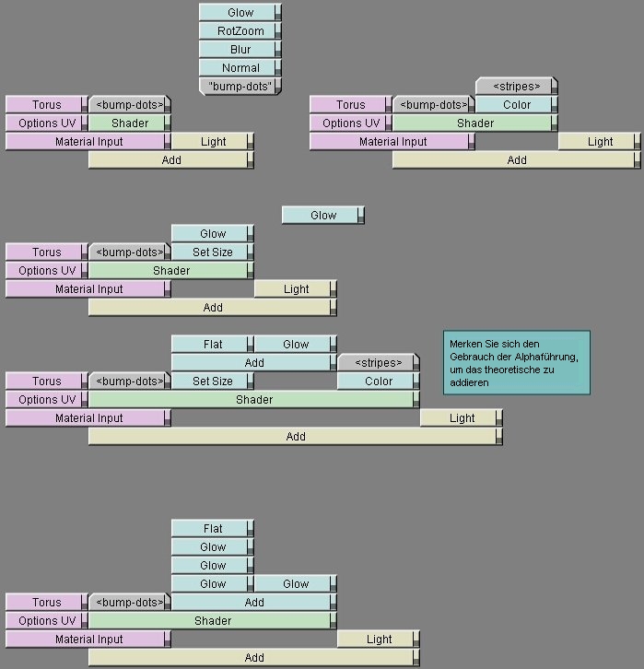Select <stripes> load beside the comment note
This screenshot has width=644, height=669.
pyautogui.click(x=379, y=362)
